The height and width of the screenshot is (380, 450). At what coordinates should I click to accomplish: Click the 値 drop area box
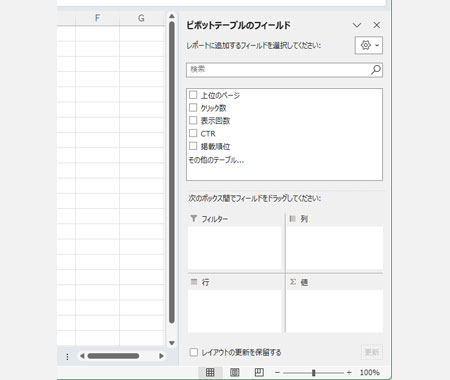click(x=335, y=311)
